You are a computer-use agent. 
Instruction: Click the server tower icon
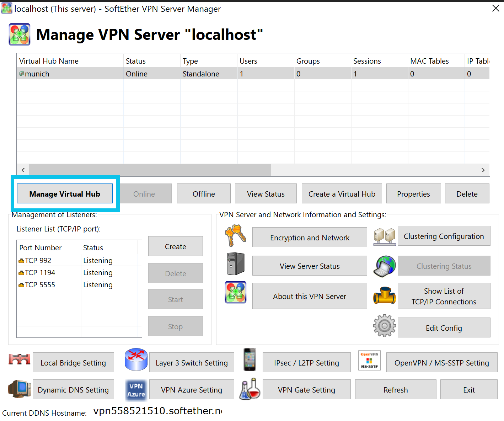click(236, 264)
